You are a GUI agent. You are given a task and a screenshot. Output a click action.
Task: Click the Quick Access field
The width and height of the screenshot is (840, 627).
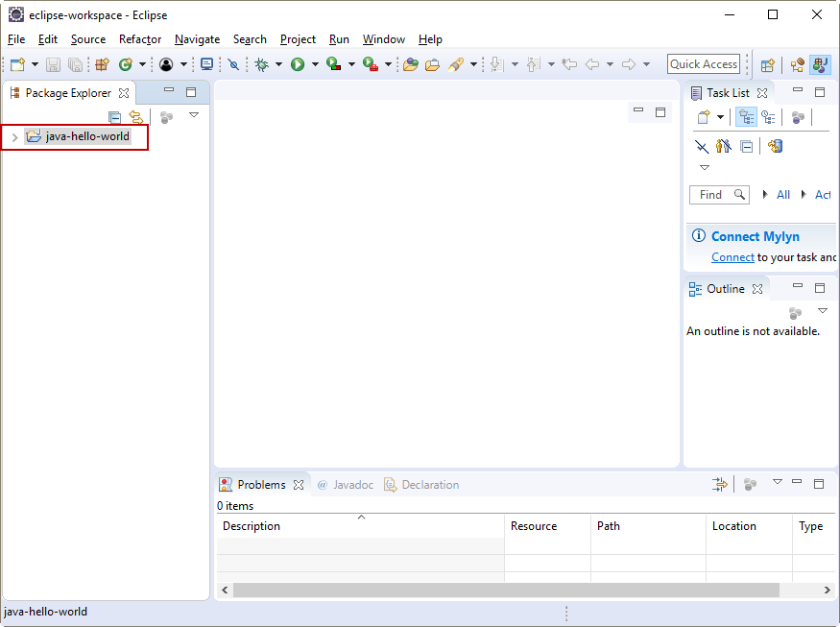tap(704, 64)
